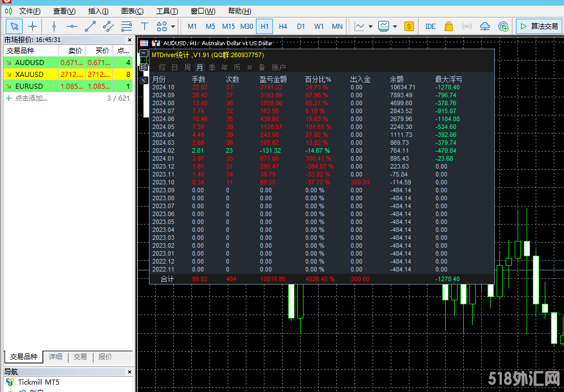
Task: Open the shapes objects dropdown arrow
Action: coord(173,26)
